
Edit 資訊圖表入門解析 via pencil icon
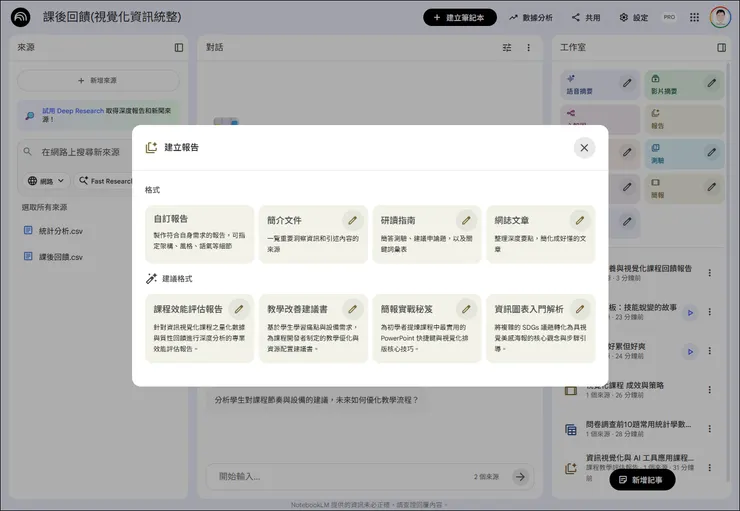tap(580, 309)
